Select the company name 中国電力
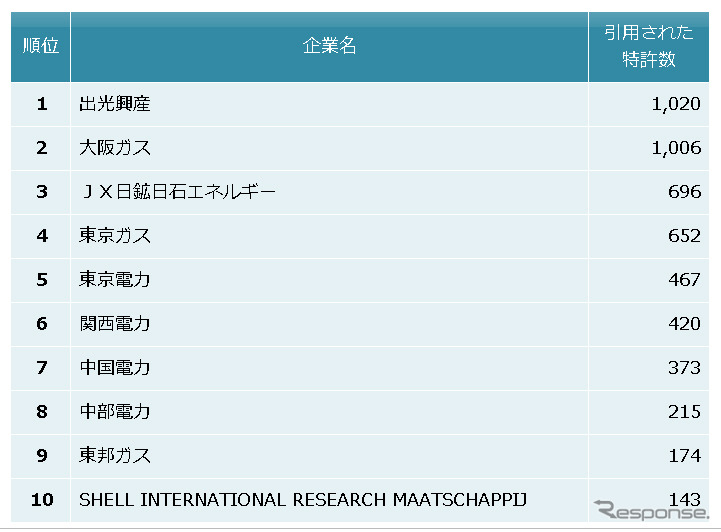Viewport: 721px width, 532px height. pyautogui.click(x=114, y=368)
